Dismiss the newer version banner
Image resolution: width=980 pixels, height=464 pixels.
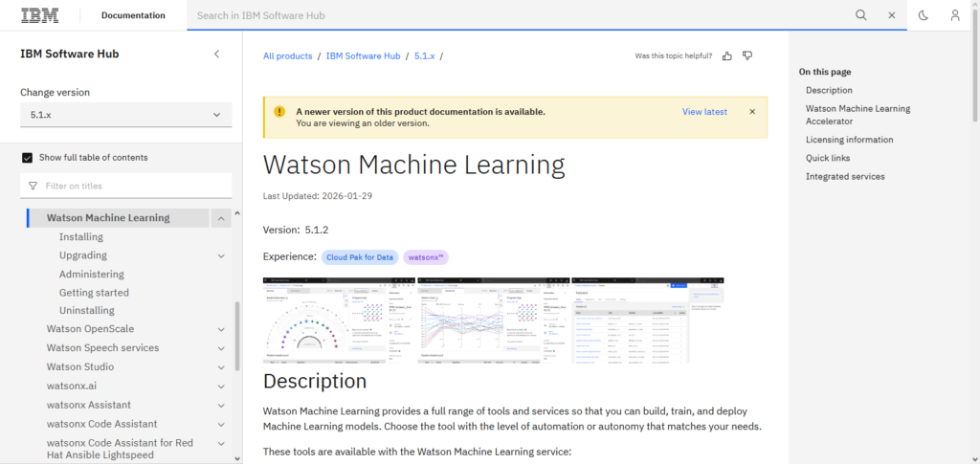[x=752, y=112]
